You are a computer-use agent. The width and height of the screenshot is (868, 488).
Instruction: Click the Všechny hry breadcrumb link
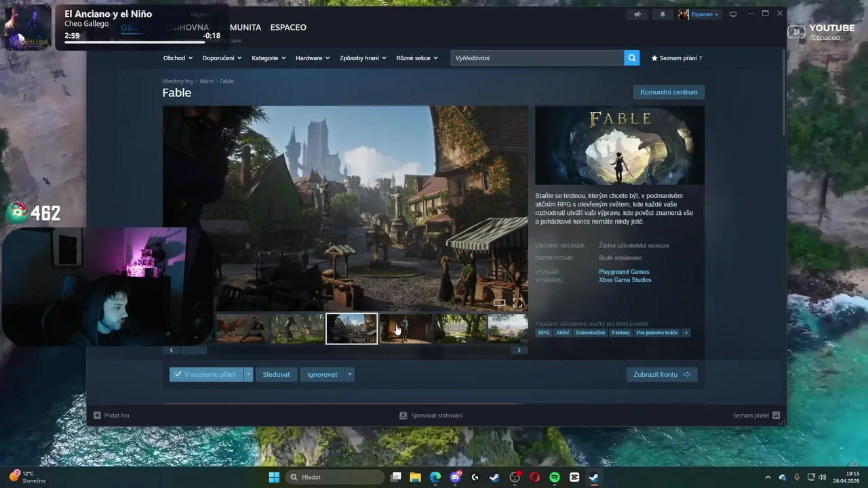coord(178,81)
